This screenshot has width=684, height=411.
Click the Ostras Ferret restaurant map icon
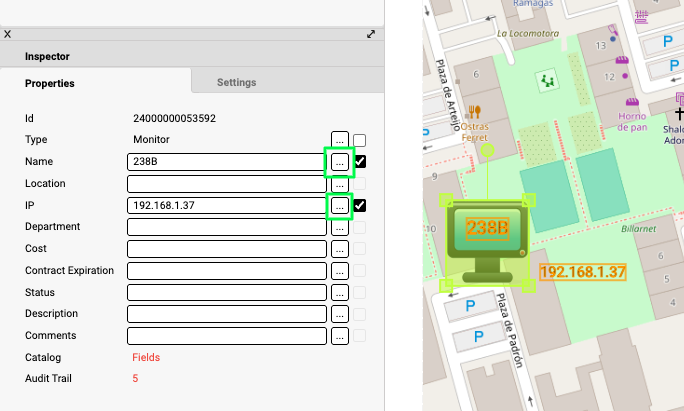[475, 112]
